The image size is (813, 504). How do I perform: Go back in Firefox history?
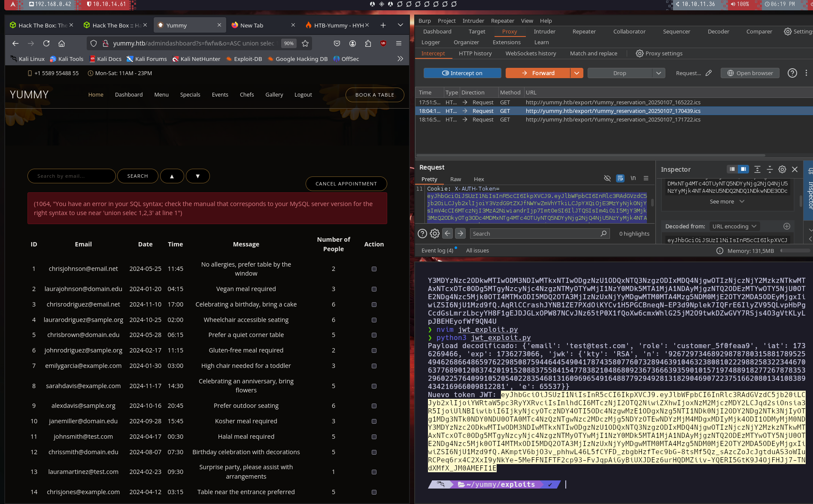click(15, 43)
